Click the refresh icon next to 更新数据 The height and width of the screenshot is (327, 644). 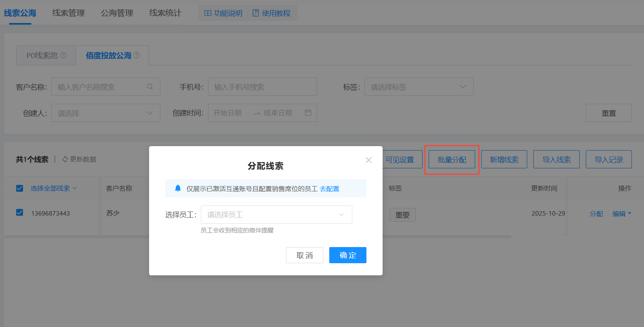pos(65,159)
